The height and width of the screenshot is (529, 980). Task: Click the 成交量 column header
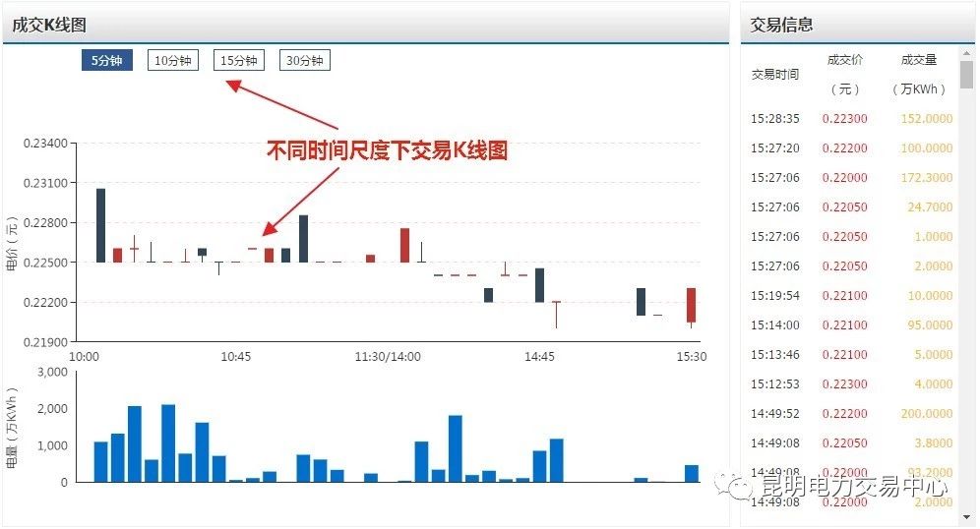[919, 60]
